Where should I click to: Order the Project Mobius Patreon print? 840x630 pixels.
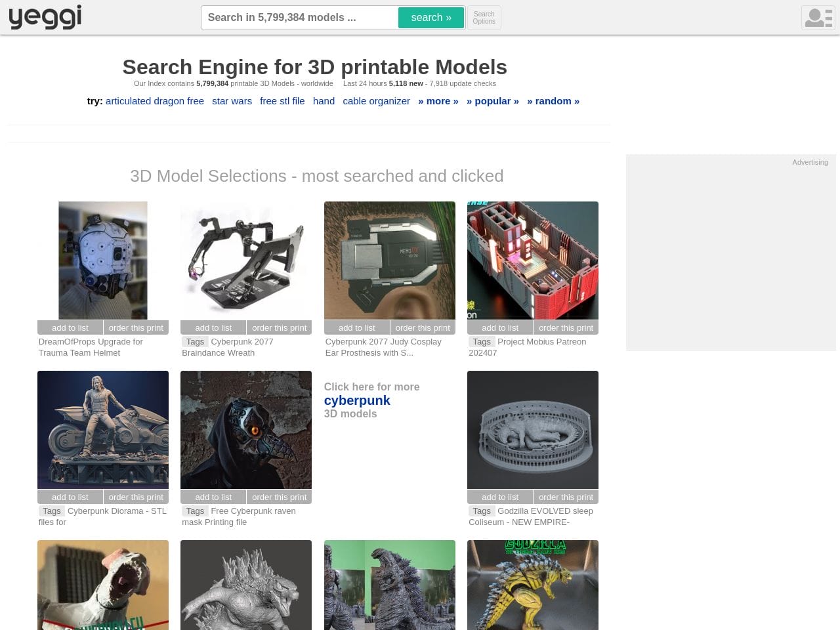pyautogui.click(x=566, y=327)
